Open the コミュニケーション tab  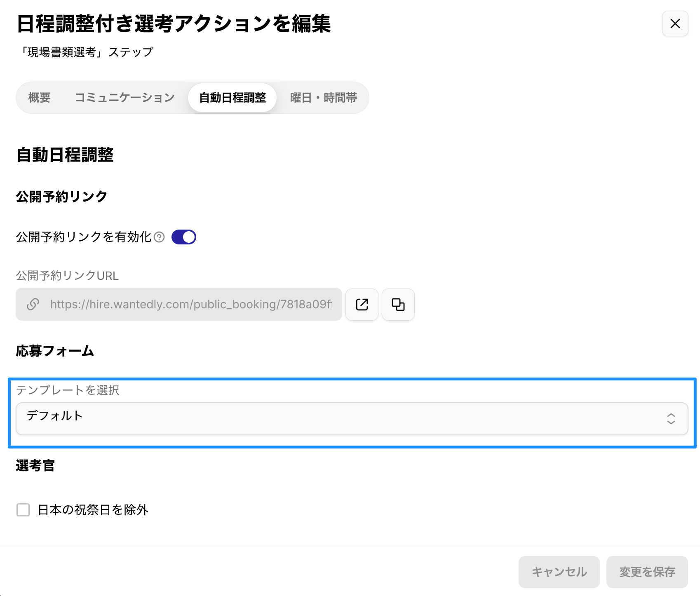pyautogui.click(x=124, y=98)
